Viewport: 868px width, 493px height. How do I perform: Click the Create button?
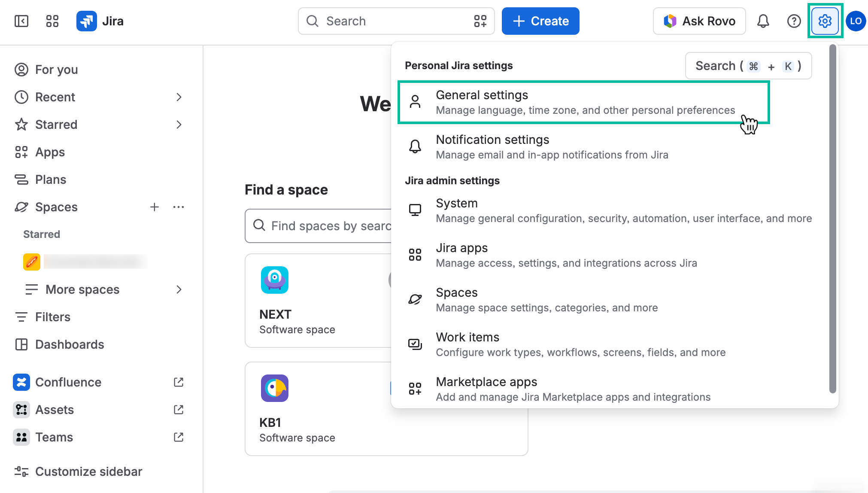[540, 21]
